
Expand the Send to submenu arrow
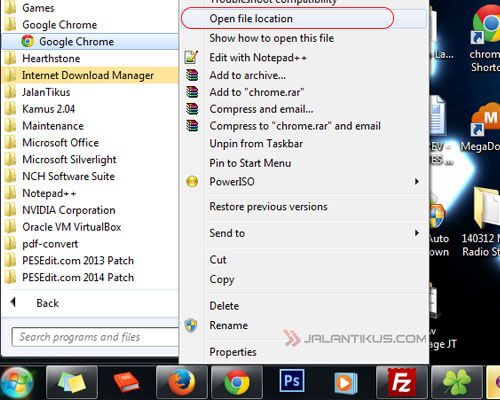[417, 233]
